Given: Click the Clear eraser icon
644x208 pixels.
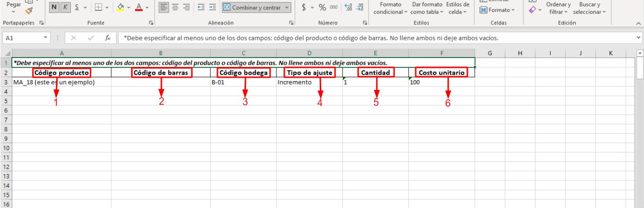Looking at the screenshot, I should [532, 9].
